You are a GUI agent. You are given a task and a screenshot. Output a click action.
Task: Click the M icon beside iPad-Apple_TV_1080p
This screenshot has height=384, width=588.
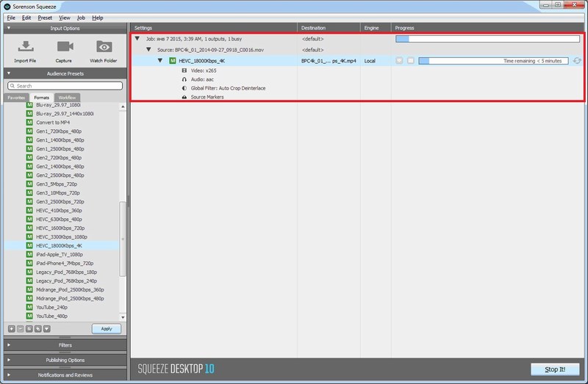[29, 254]
